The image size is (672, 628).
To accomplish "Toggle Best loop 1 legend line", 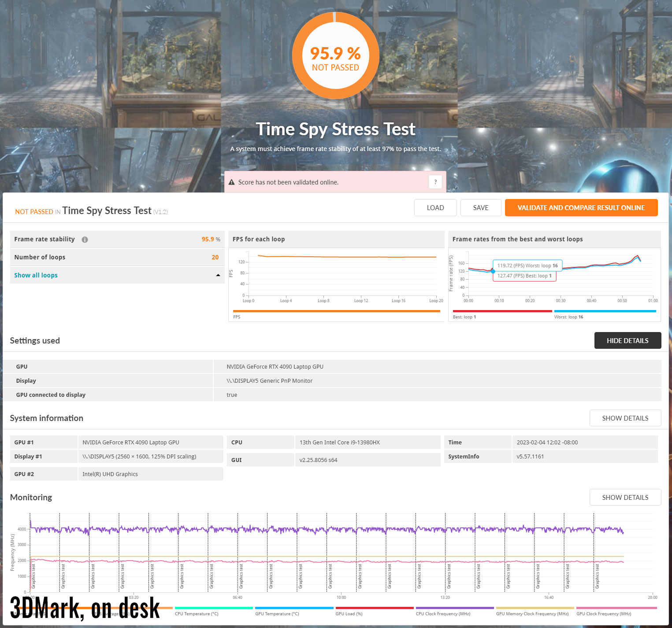I will coord(502,314).
